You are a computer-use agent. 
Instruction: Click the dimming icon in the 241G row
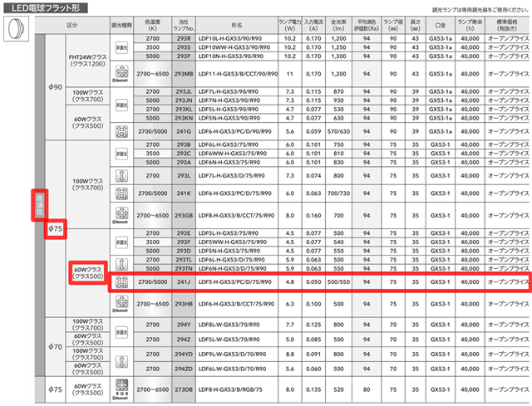point(121,130)
